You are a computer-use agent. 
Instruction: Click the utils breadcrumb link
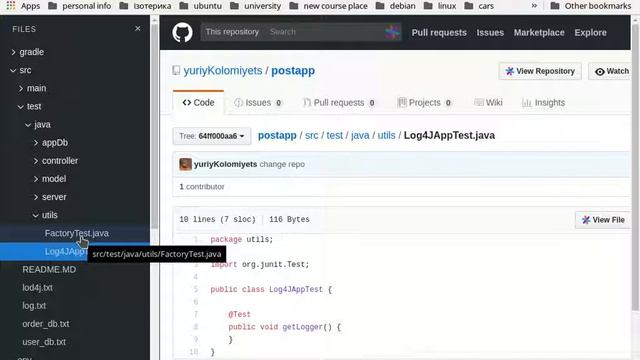coord(386,136)
